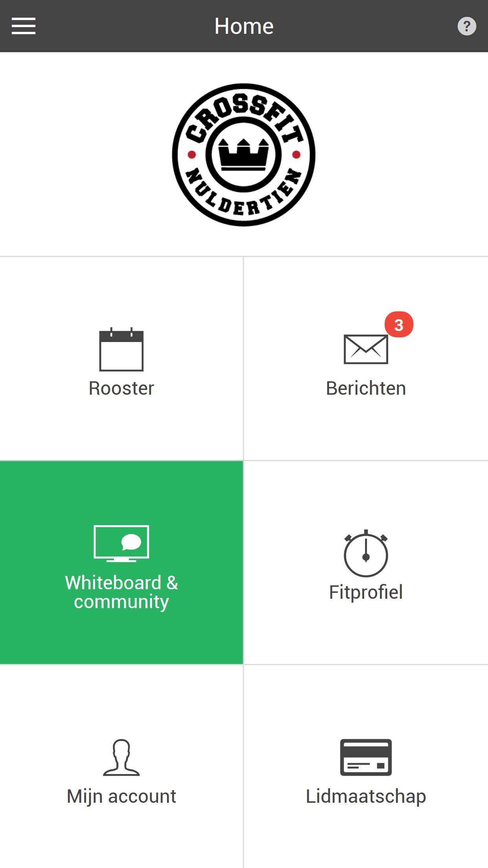
Task: Open the Mijn account text label
Action: tap(121, 797)
